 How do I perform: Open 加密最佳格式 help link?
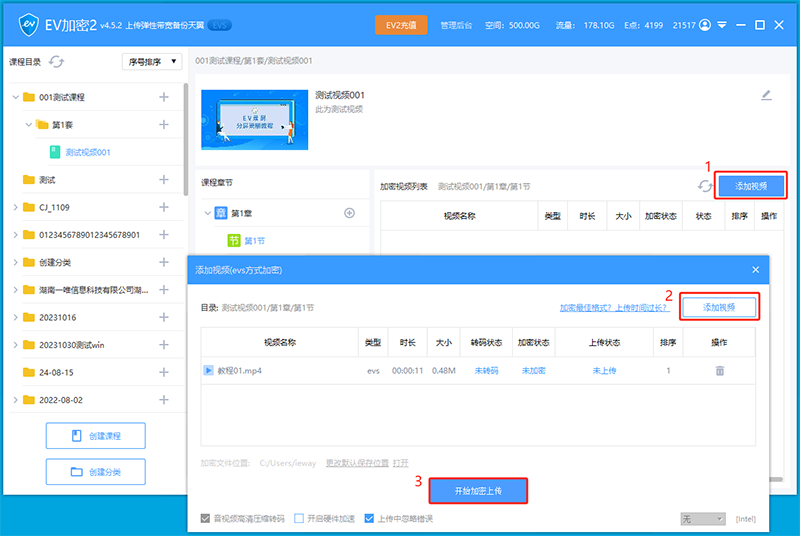click(x=615, y=308)
